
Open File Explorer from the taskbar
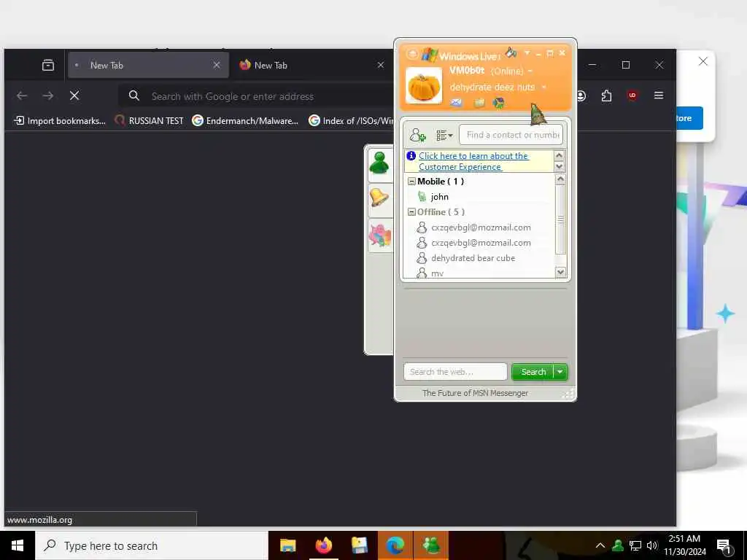[x=287, y=545]
